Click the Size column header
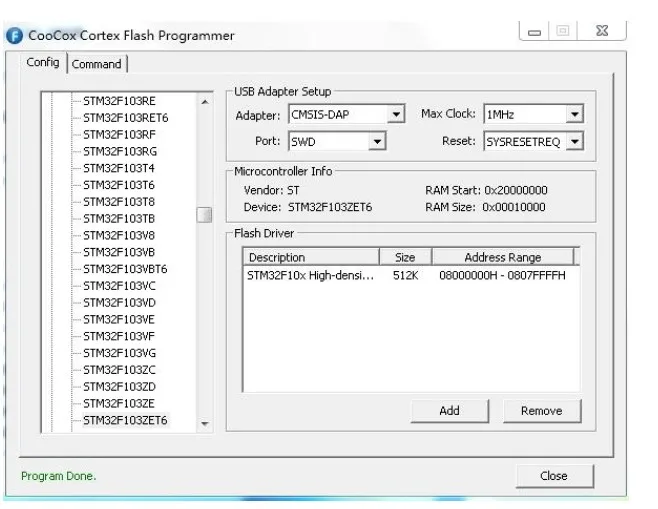Image resolution: width=658 pixels, height=509 pixels. click(405, 257)
